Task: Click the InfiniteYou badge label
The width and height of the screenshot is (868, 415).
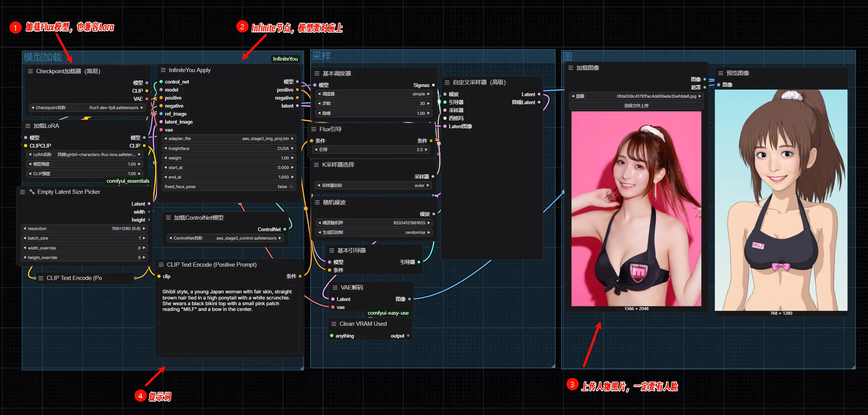Action: [x=285, y=59]
